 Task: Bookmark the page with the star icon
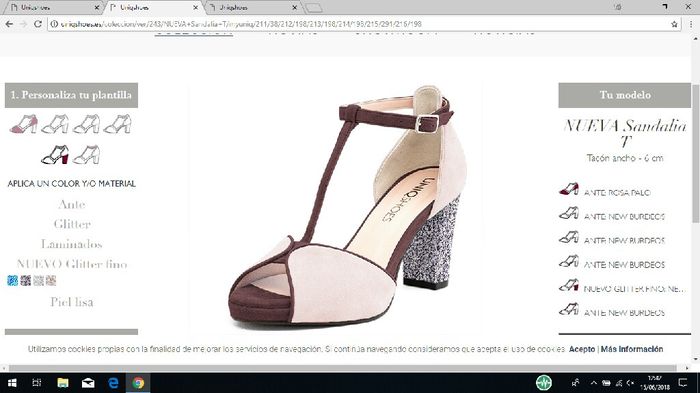[674, 24]
